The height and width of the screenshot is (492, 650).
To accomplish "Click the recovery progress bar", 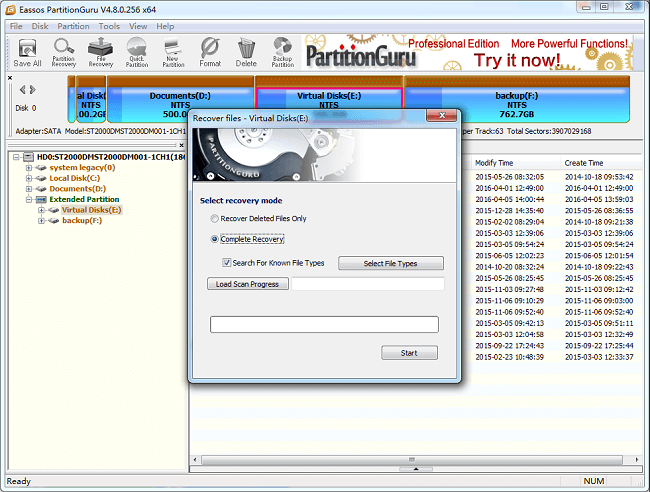I will [324, 325].
